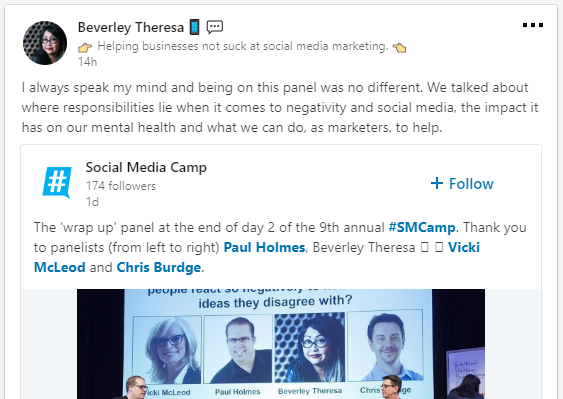Open the Social Media Camp page name
The width and height of the screenshot is (563, 399).
[x=146, y=167]
